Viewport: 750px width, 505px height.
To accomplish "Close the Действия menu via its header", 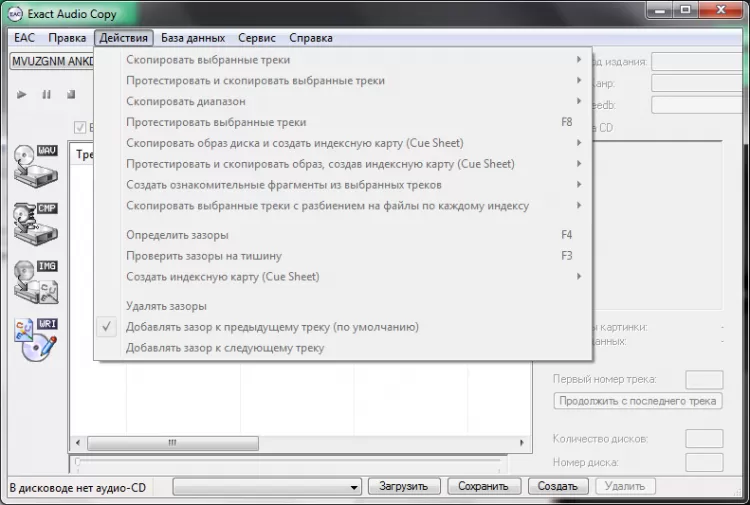I will coord(123,38).
